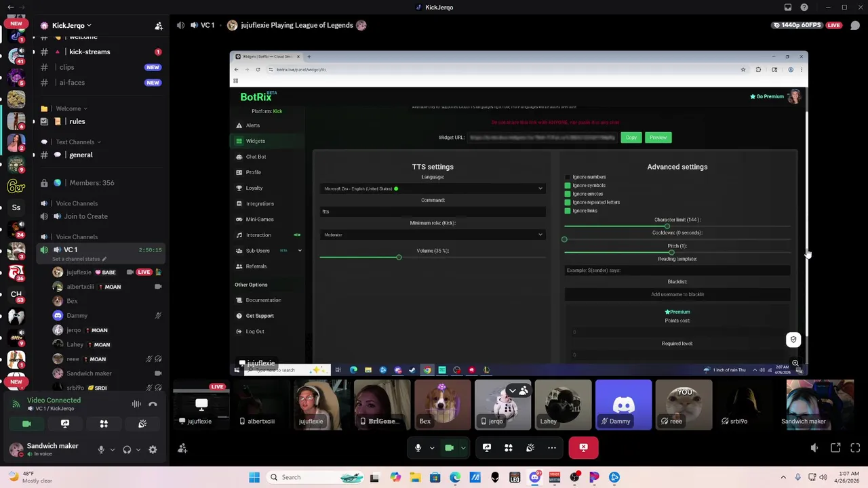Go back with the Discord back arrow
The height and width of the screenshot is (488, 868).
10,7
